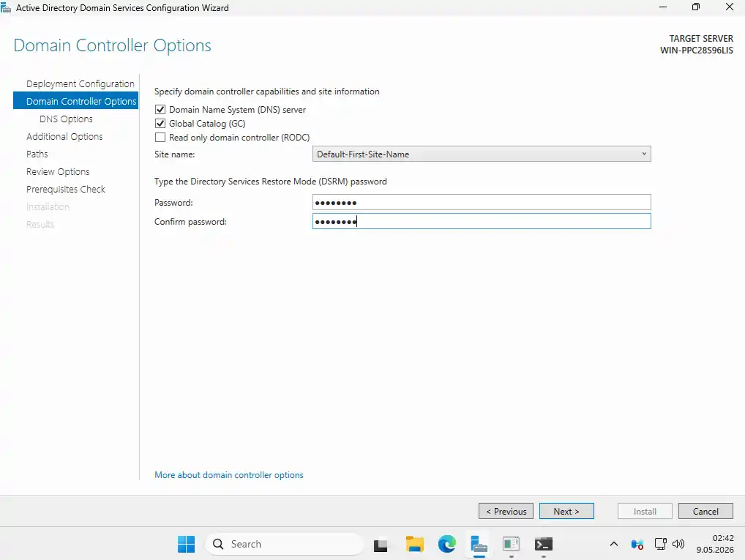The width and height of the screenshot is (745, 560).
Task: Go to Deployment Configuration step
Action: point(81,83)
